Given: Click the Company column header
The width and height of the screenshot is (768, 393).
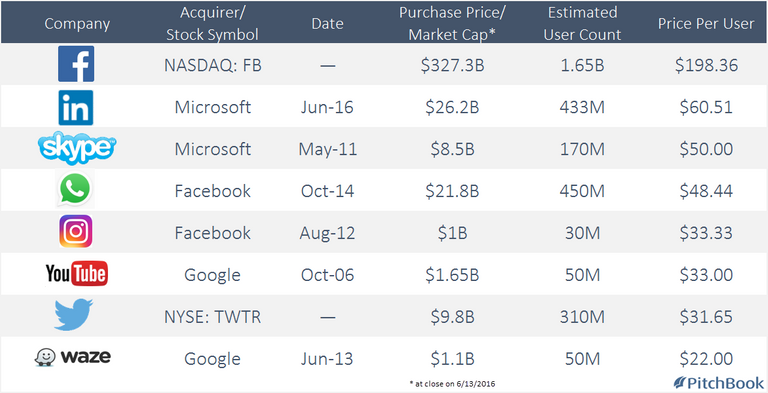Looking at the screenshot, I should pyautogui.click(x=77, y=24).
